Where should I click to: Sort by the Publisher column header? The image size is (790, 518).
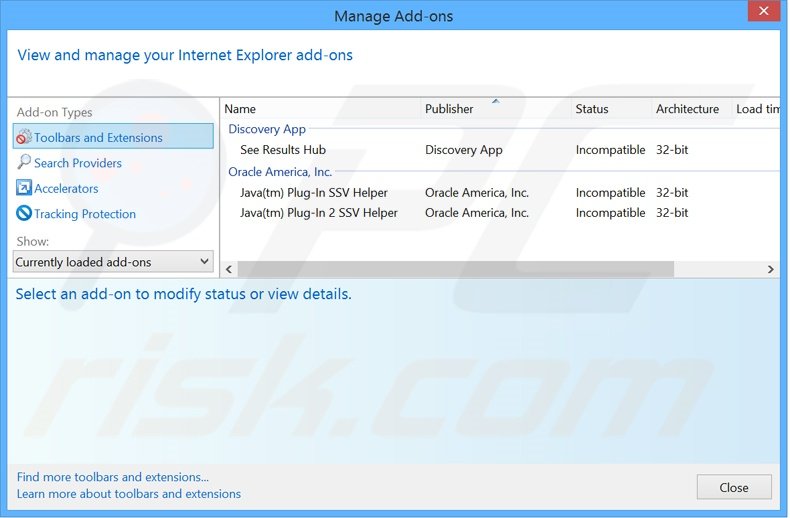(x=496, y=109)
